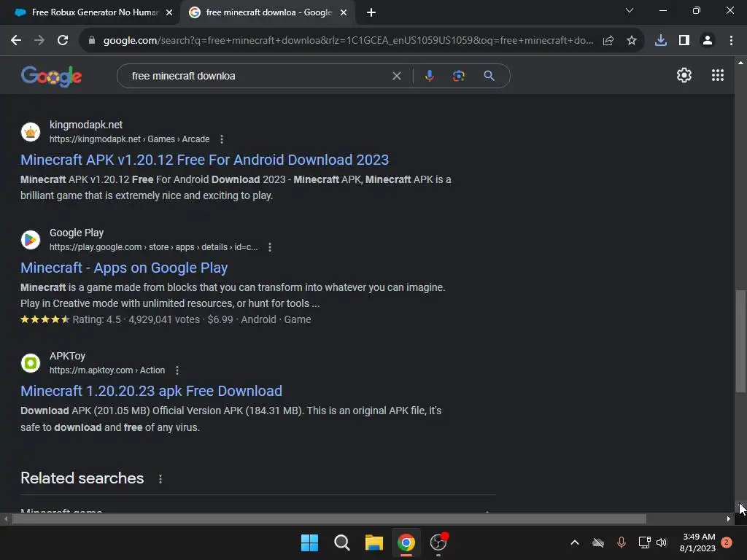Open Minecraft - Apps on Google Play link
This screenshot has height=560, width=747.
coord(124,268)
